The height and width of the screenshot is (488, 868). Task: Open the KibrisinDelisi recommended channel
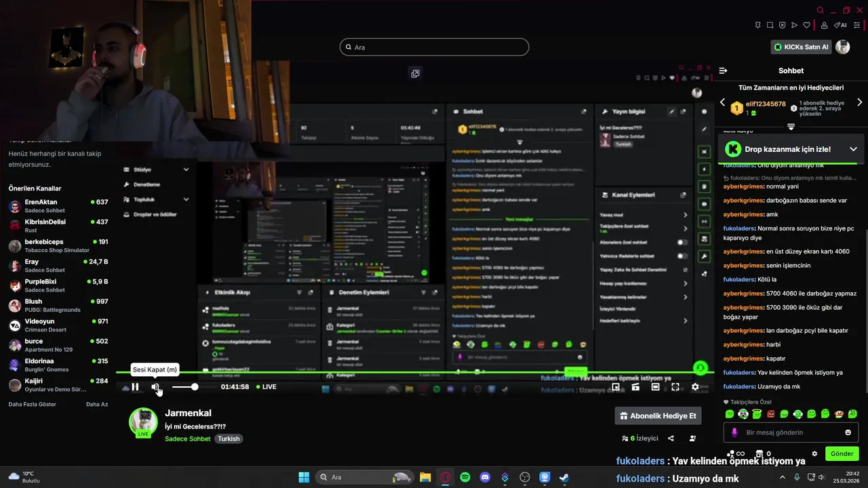click(x=58, y=226)
